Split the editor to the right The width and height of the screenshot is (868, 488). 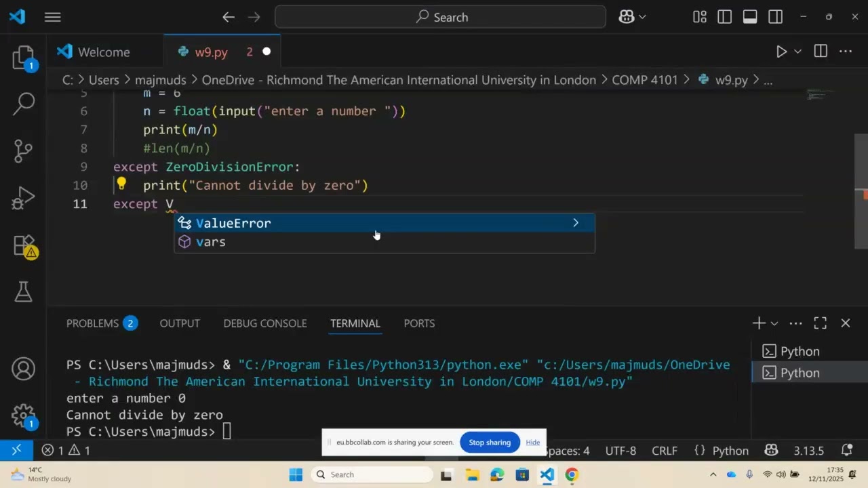821,52
